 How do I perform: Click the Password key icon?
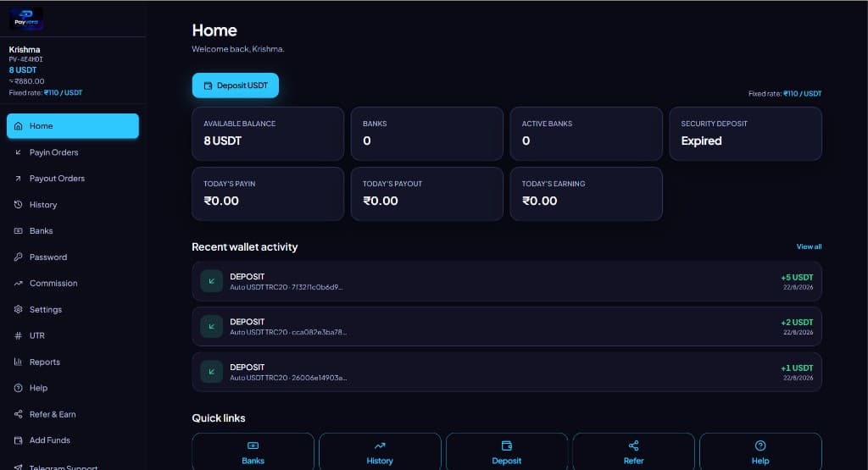(x=19, y=257)
